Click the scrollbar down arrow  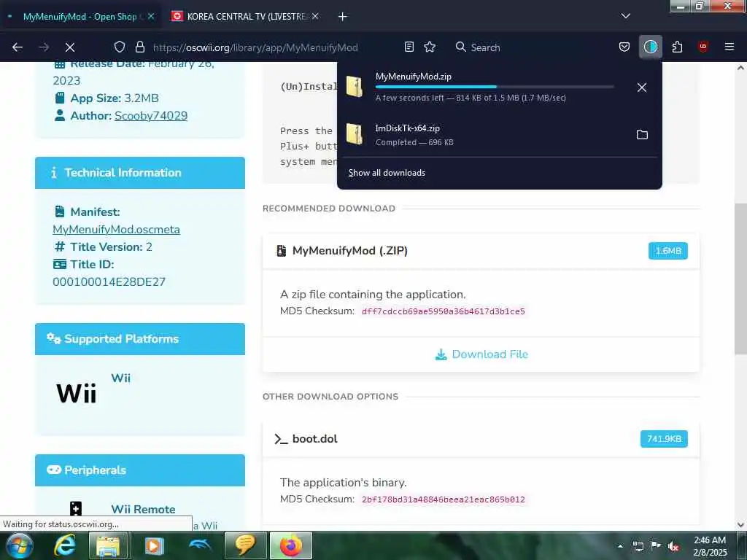click(x=740, y=524)
